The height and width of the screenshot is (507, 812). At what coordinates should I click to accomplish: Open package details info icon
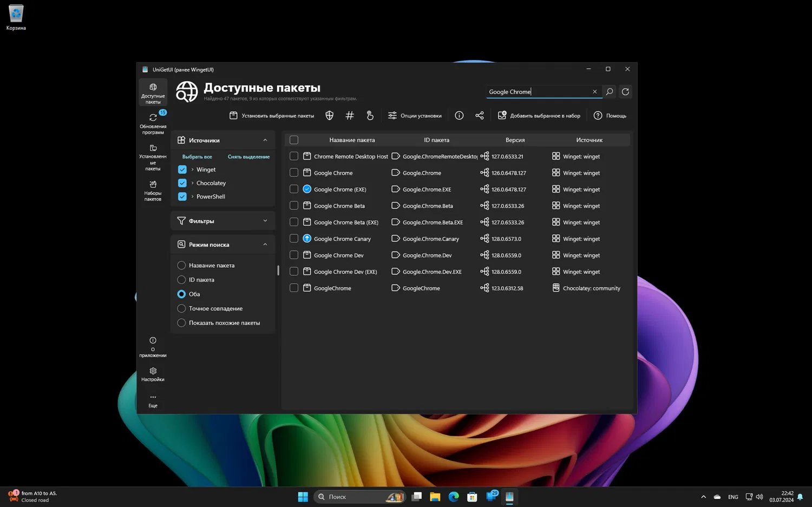pos(459,115)
